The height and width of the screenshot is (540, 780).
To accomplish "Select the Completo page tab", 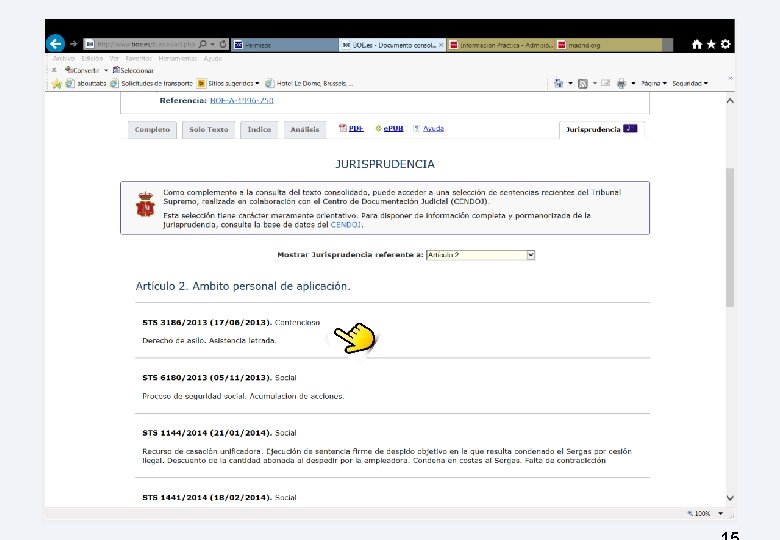I will [x=152, y=129].
